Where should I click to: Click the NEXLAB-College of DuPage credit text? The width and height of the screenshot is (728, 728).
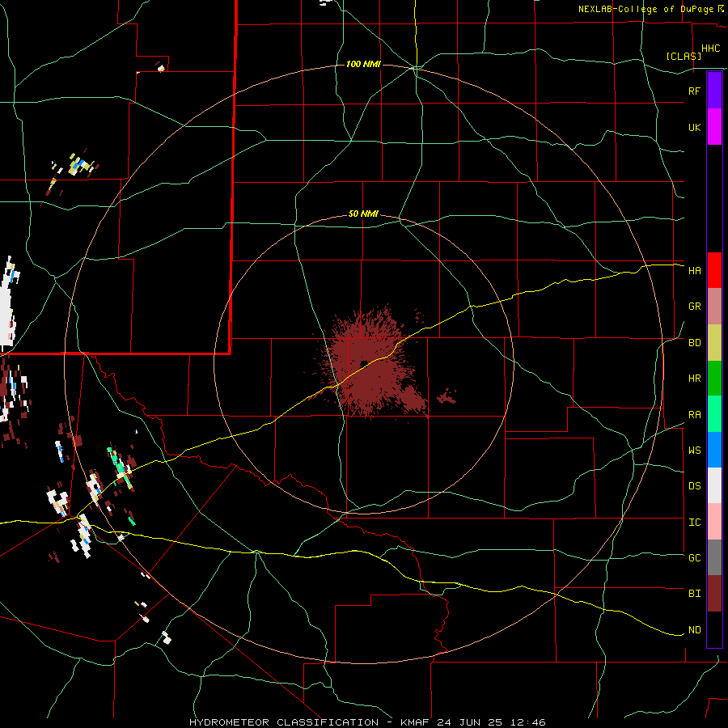coord(645,9)
